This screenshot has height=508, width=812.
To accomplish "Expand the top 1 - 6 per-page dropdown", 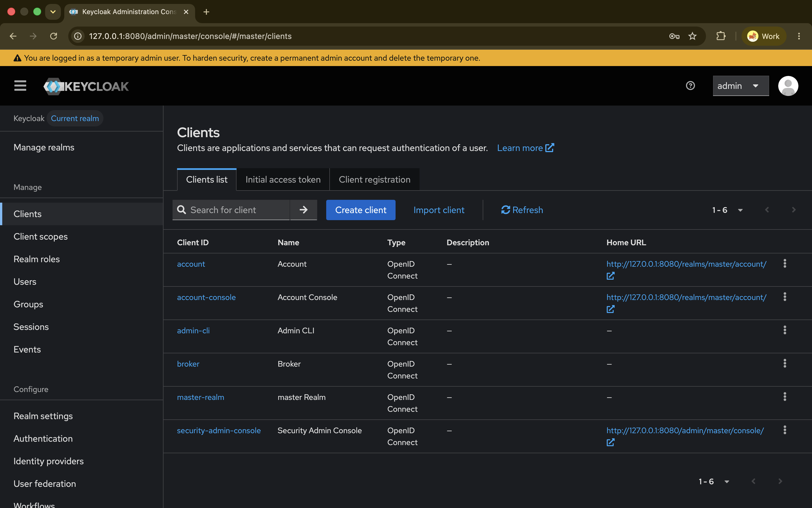I will click(727, 210).
